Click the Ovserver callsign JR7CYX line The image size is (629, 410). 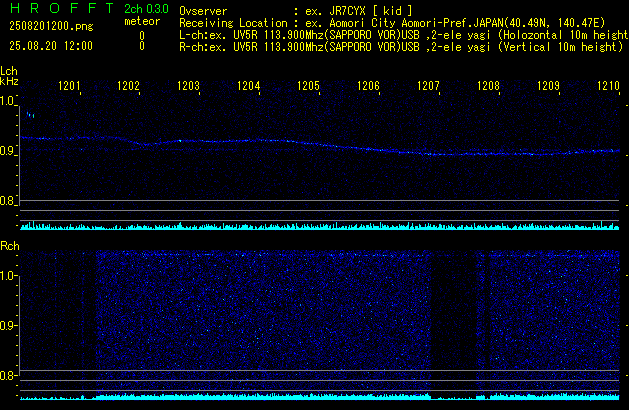[x=296, y=11]
